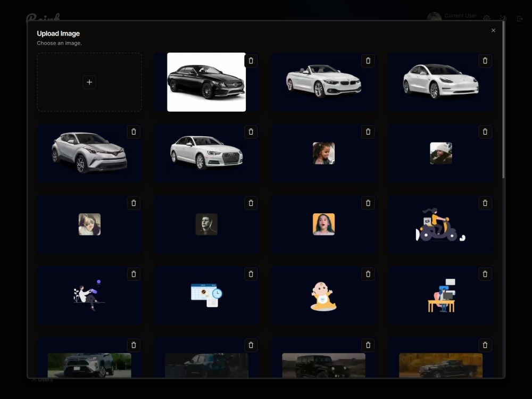The width and height of the screenshot is (532, 399).
Task: Delete the silver Toyota SUV image
Action: click(134, 132)
